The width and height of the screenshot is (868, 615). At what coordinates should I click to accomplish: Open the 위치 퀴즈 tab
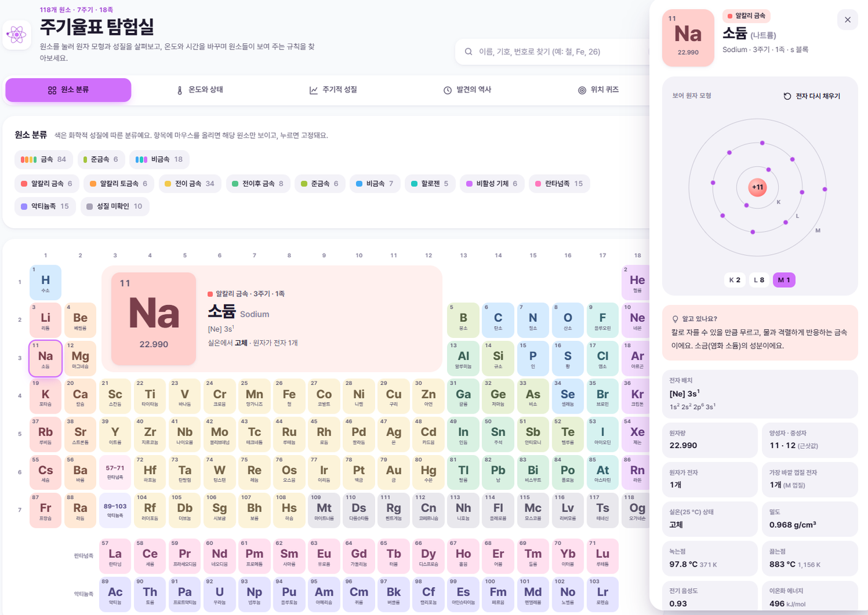pyautogui.click(x=598, y=90)
